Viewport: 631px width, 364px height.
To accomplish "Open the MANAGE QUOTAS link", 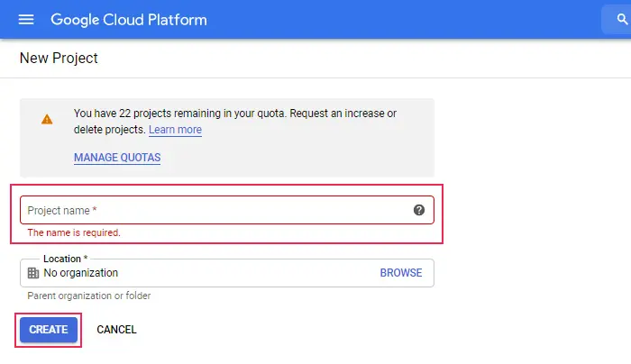I will click(x=117, y=158).
